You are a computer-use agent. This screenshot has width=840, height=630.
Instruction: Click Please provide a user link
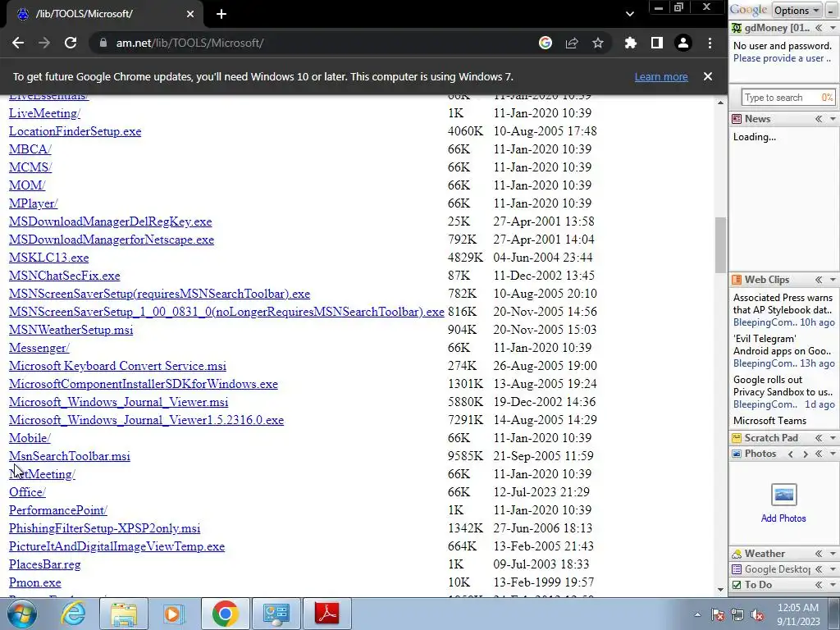click(782, 58)
